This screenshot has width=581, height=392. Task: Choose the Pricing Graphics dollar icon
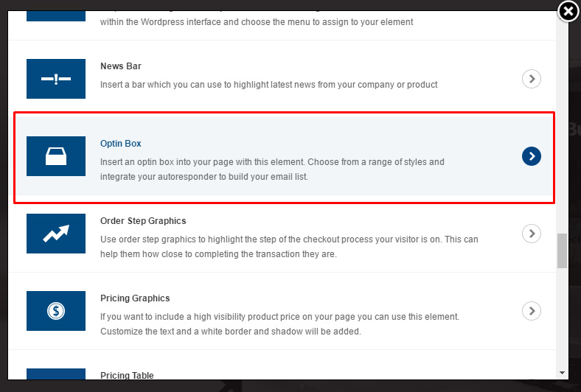[x=56, y=311]
